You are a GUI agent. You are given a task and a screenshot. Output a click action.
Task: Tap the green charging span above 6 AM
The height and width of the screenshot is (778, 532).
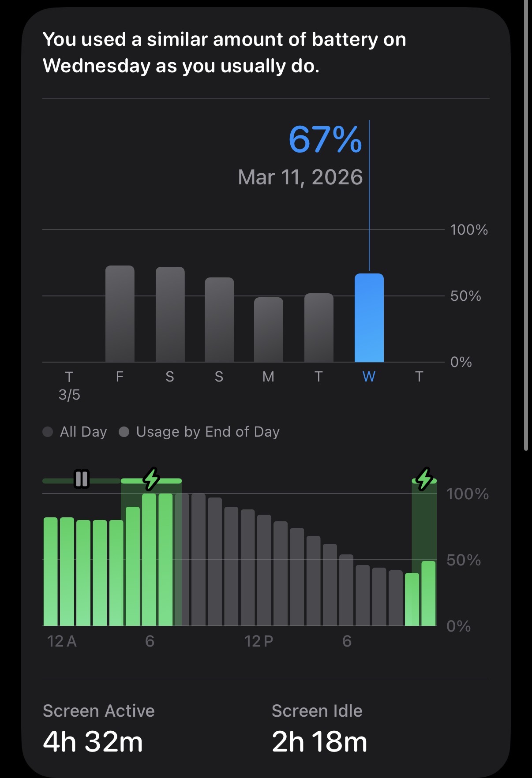pos(151,481)
